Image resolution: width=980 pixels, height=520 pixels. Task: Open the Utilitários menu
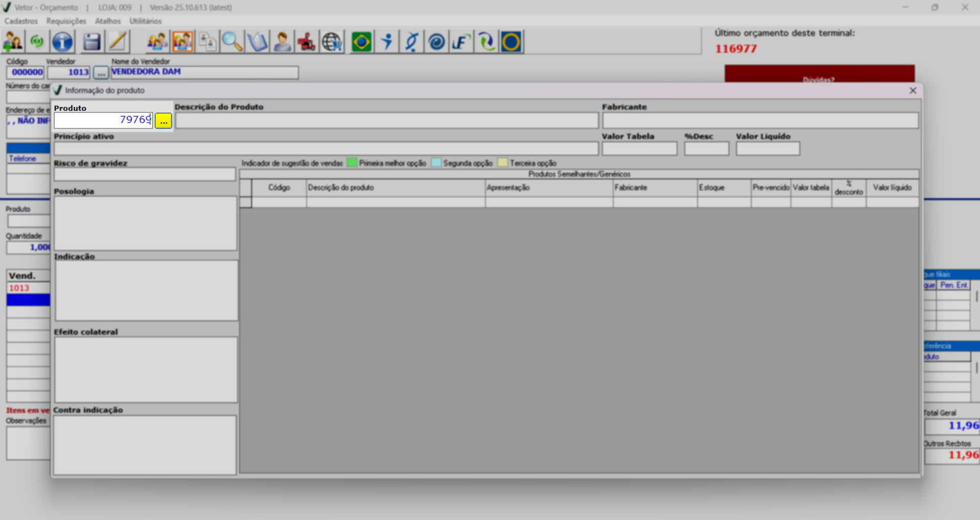point(145,21)
